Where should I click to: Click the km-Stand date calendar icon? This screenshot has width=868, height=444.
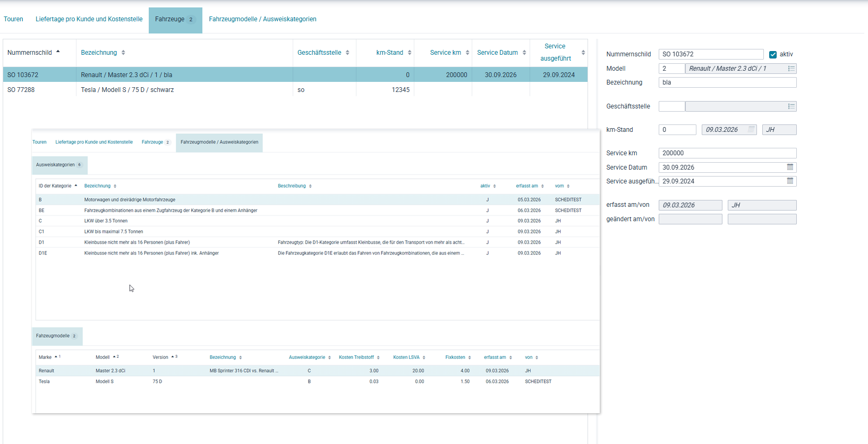751,129
